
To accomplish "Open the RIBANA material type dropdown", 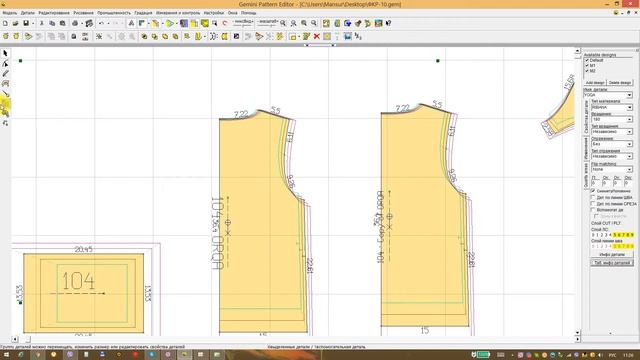I will pyautogui.click(x=629, y=107).
